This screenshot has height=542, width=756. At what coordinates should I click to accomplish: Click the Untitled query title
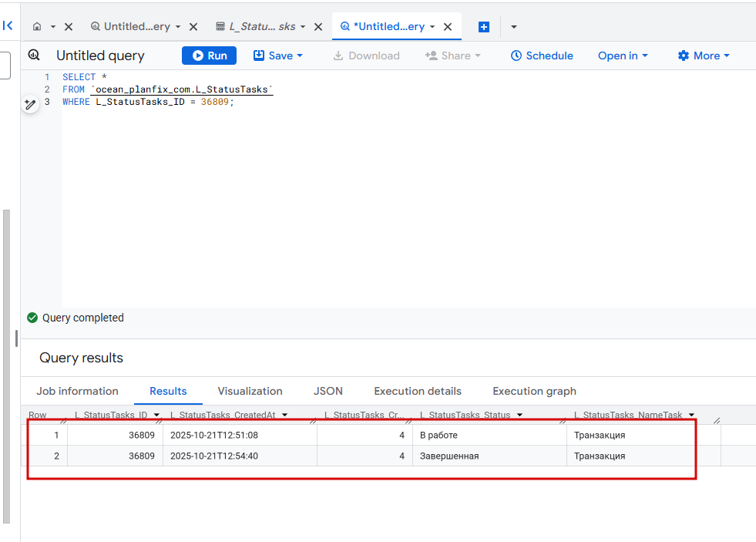coord(100,56)
